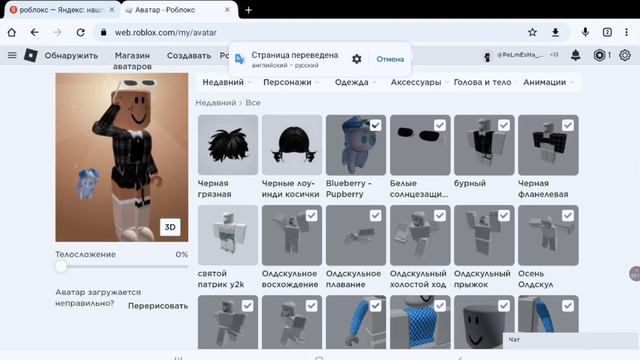
Task: Open translation settings gear
Action: pos(356,59)
